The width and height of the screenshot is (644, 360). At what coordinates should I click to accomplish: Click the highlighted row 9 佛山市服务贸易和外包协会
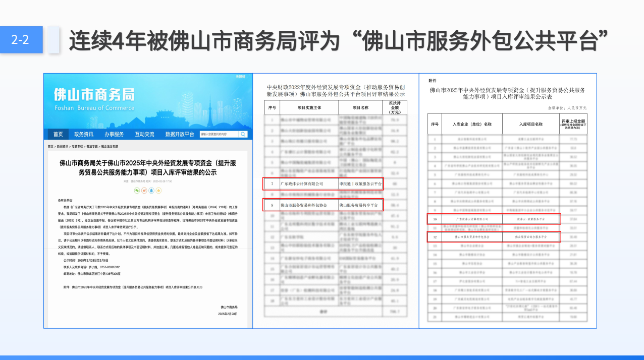click(x=323, y=205)
